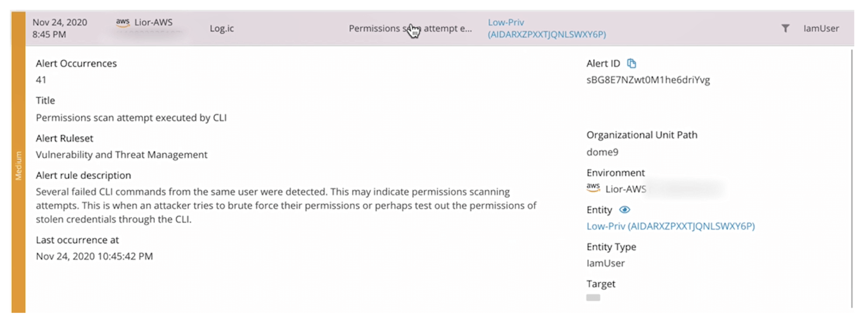Click the gray Target placeholder tag
The width and height of the screenshot is (868, 322).
pos(593,298)
